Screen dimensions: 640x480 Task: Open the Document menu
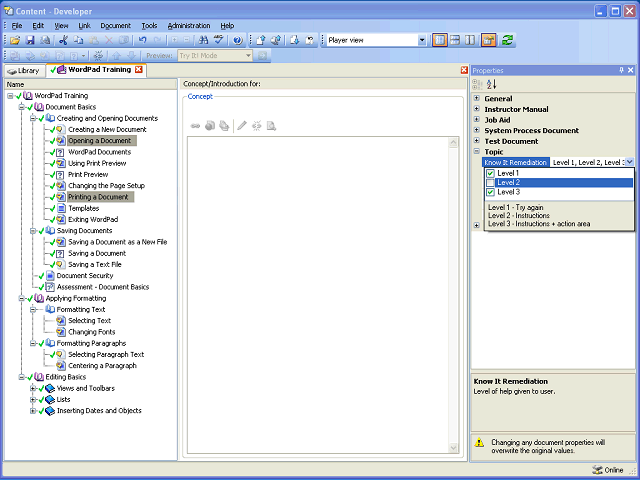tap(116, 26)
